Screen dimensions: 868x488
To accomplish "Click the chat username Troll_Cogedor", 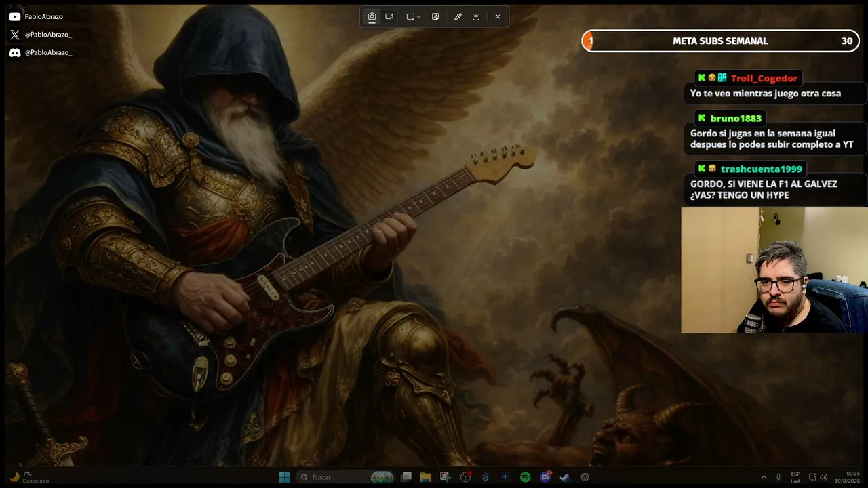I will tap(764, 78).
